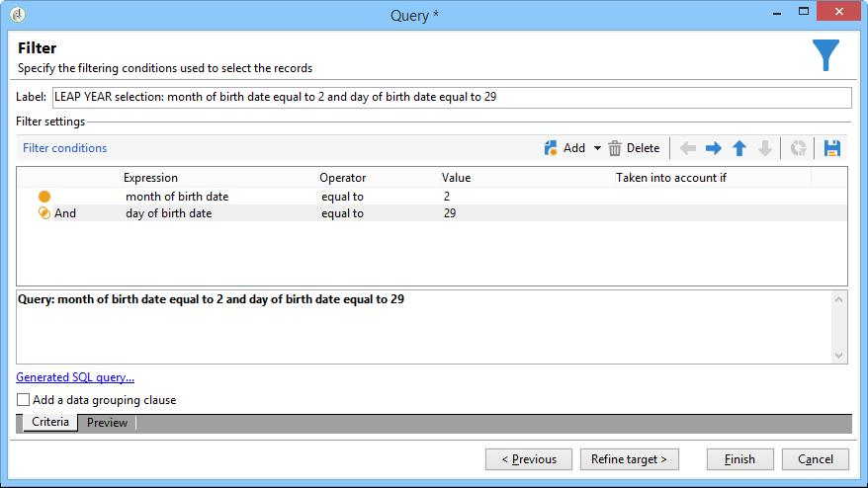868x488 pixels.
Task: Select the day of birth date row
Action: pos(168,213)
